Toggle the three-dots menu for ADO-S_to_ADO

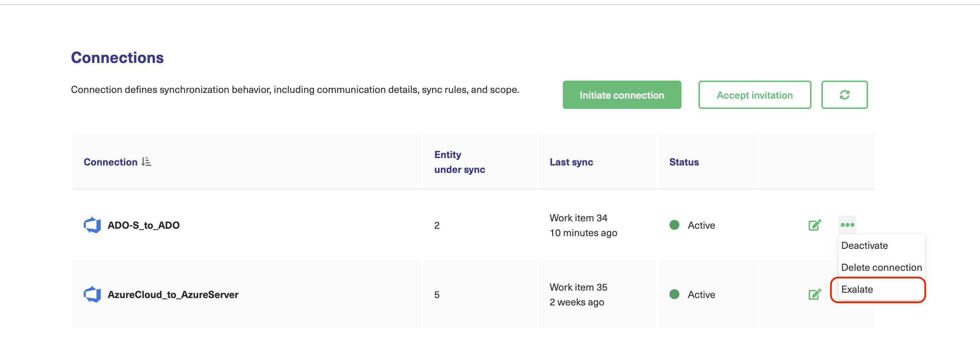click(x=847, y=225)
